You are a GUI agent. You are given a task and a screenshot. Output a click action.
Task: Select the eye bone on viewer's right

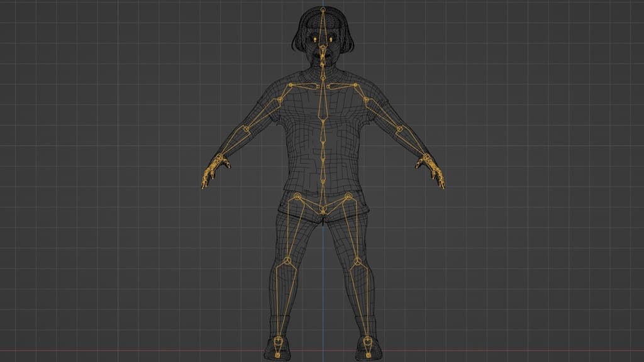coord(331,40)
